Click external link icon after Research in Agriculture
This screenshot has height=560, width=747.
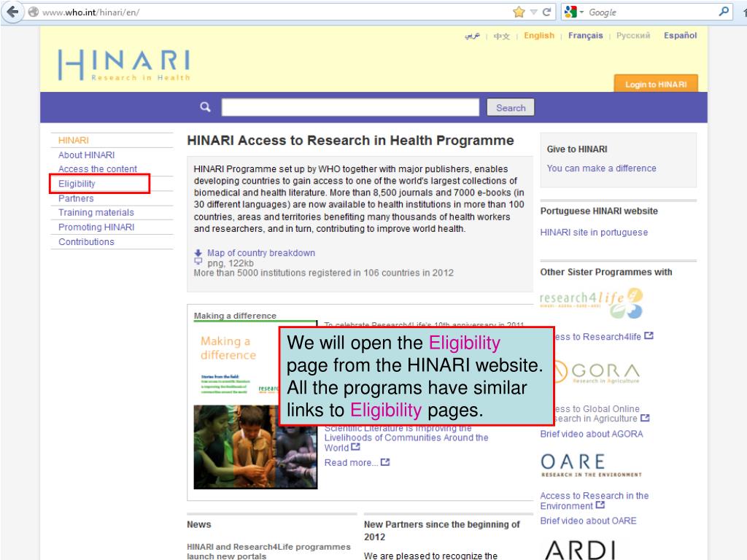[645, 418]
